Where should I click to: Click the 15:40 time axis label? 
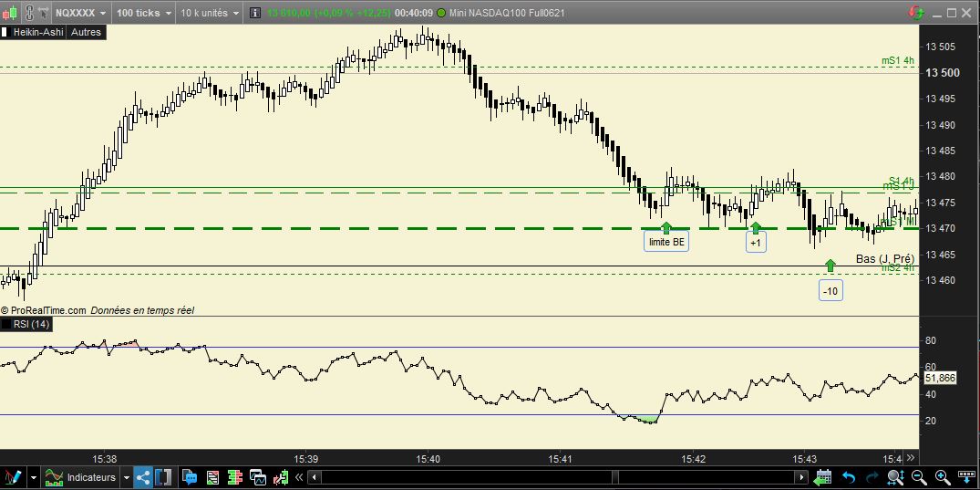428,459
